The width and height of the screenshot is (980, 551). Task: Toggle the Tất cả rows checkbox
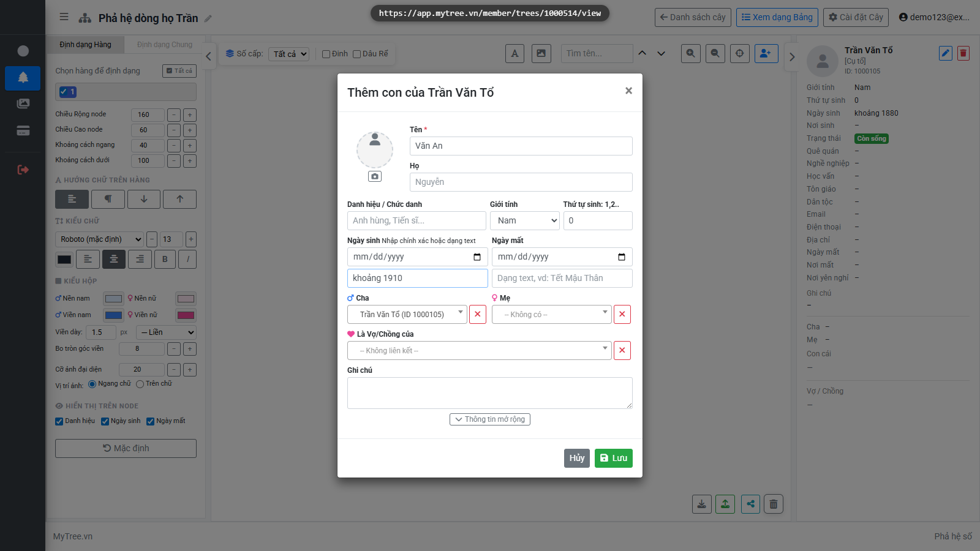[x=179, y=71]
